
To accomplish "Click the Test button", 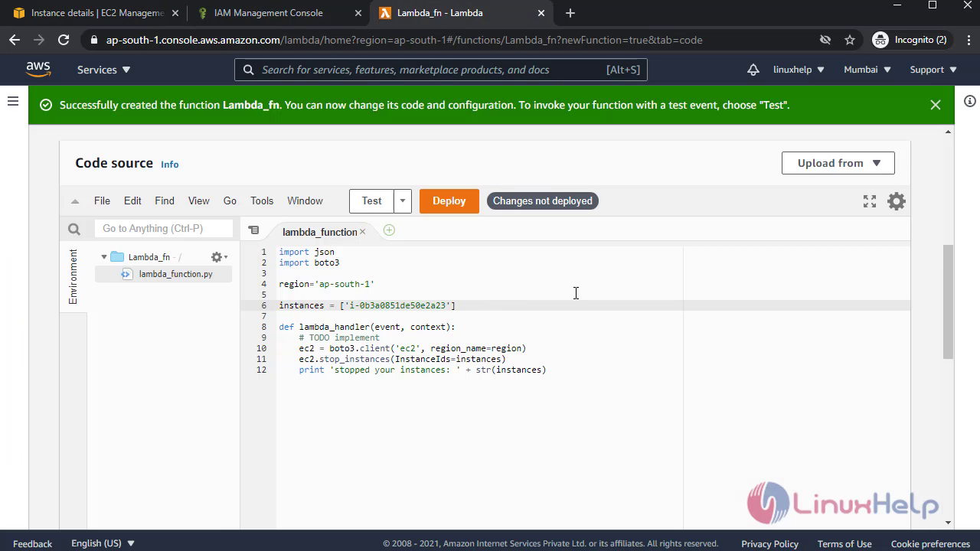I will coord(372,201).
